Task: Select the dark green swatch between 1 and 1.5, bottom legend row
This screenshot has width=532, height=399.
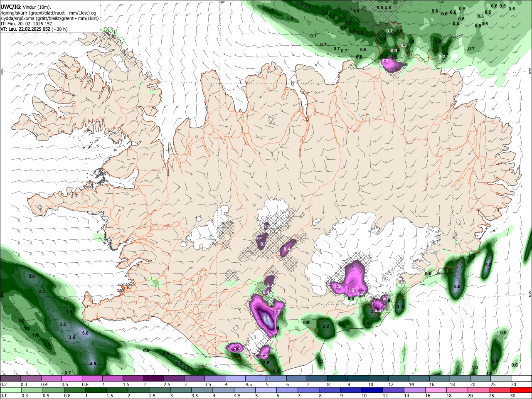Action: click(95, 390)
